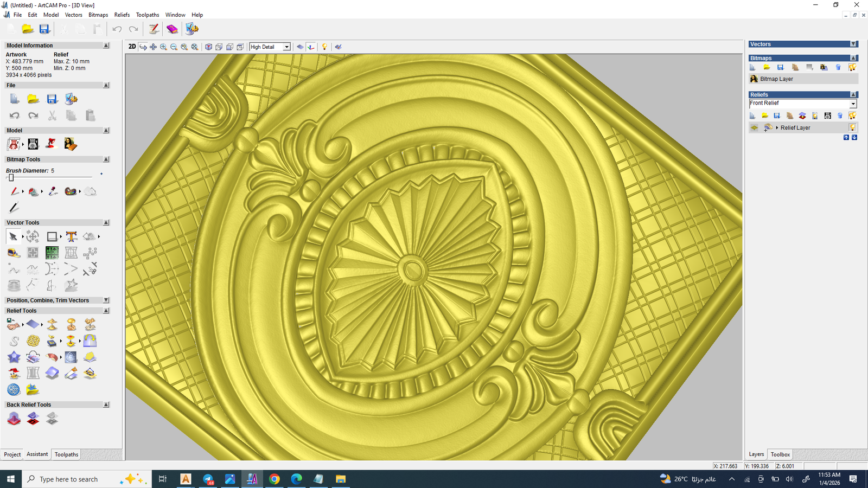
Task: Open the Reliefs menu
Action: 122,15
